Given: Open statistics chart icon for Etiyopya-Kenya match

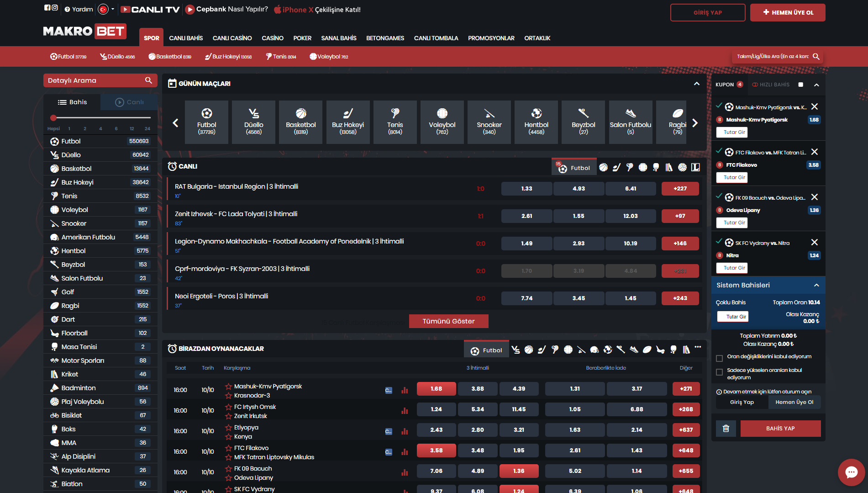Looking at the screenshot, I should click(x=405, y=431).
